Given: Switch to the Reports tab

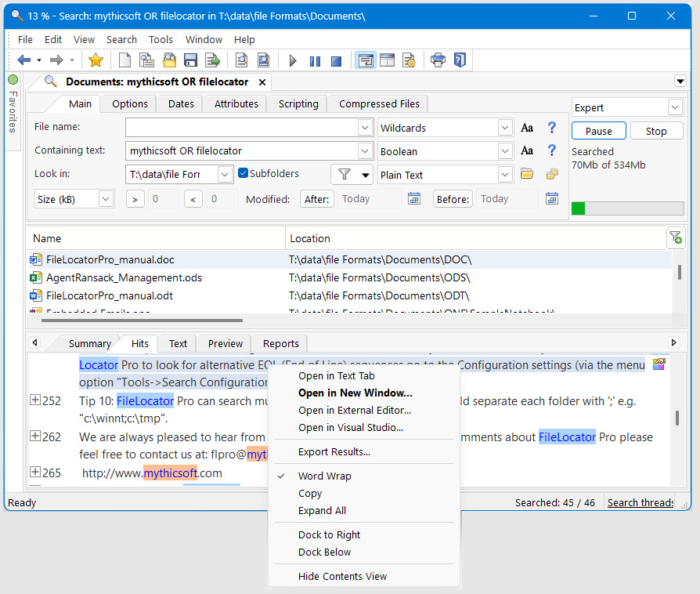Looking at the screenshot, I should [280, 344].
